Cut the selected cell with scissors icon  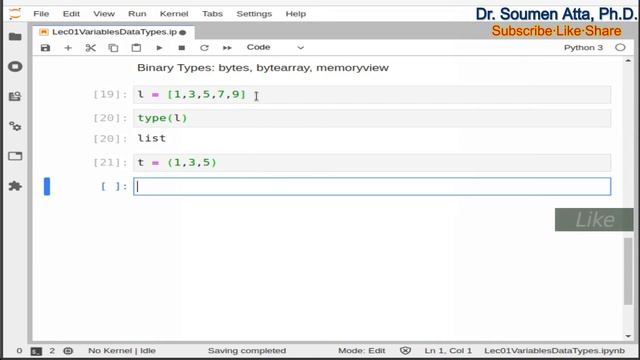click(x=91, y=48)
